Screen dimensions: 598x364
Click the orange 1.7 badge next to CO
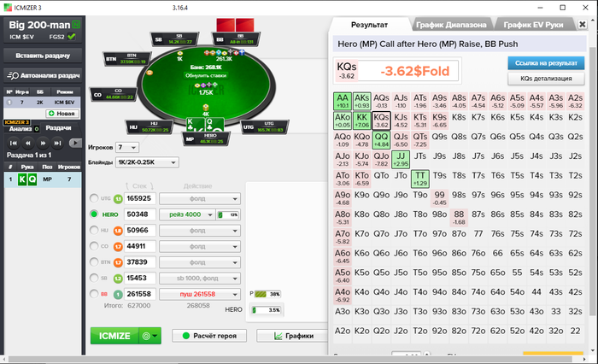(x=118, y=246)
